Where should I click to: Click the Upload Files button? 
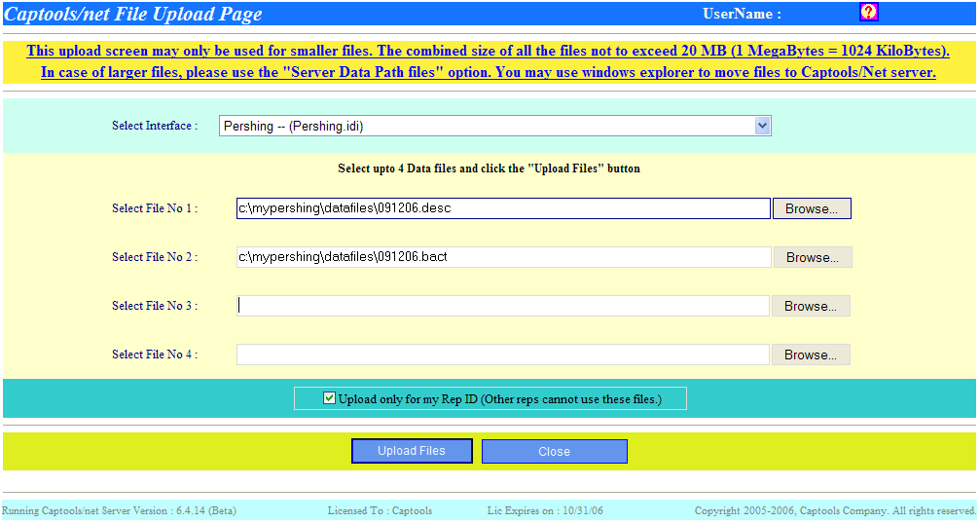[x=412, y=451]
